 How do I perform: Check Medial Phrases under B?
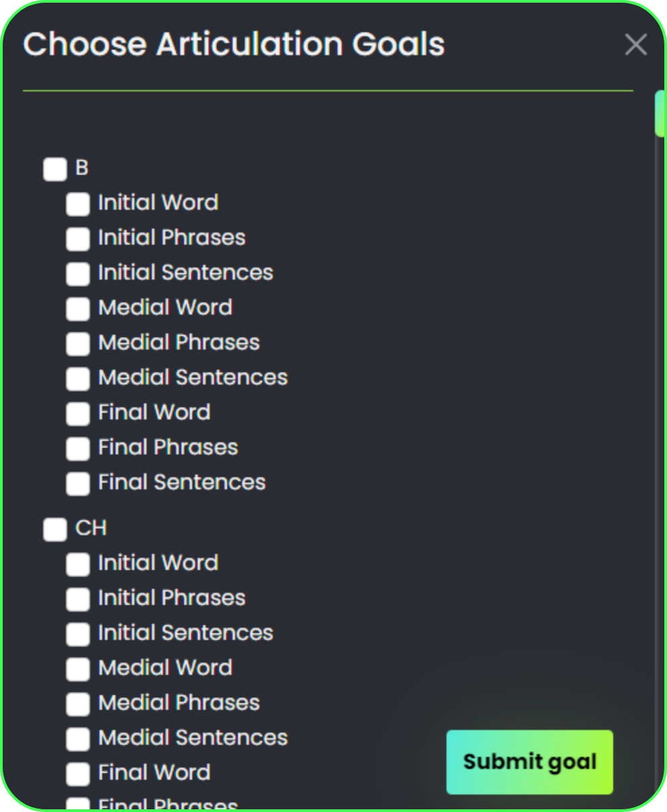[x=78, y=344]
